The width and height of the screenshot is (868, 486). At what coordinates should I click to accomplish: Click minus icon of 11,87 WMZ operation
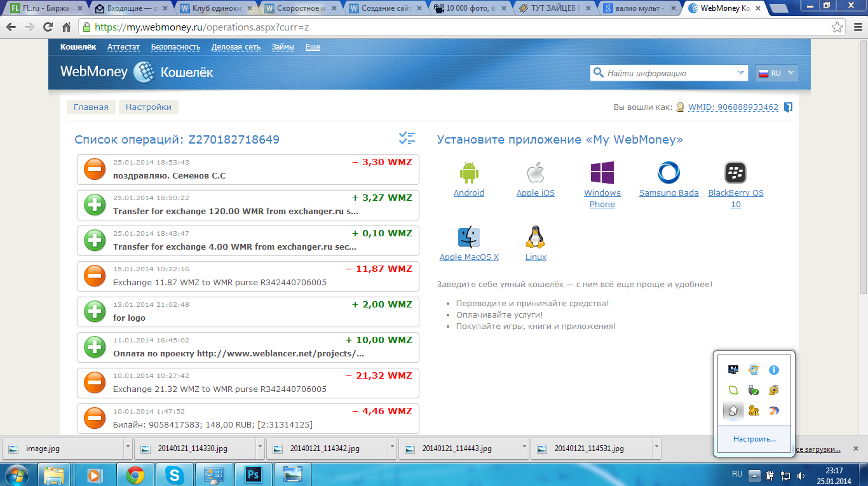click(95, 276)
